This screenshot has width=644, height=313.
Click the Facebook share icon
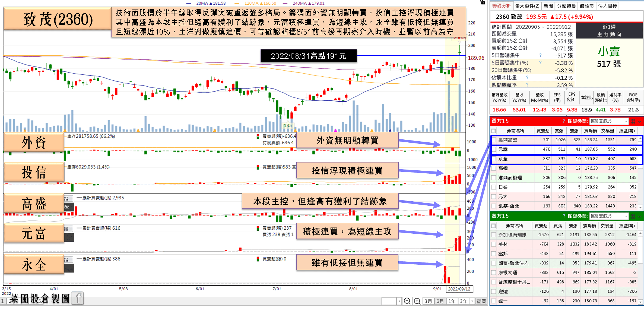click(78, 298)
